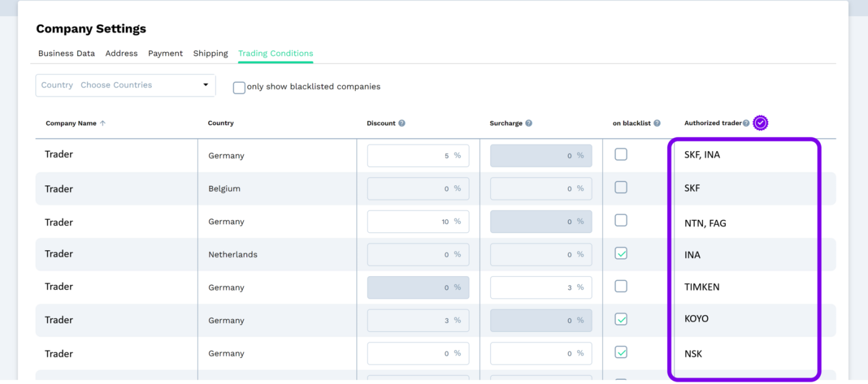This screenshot has height=384, width=868.
Task: Open the Business Data tab
Action: 66,53
